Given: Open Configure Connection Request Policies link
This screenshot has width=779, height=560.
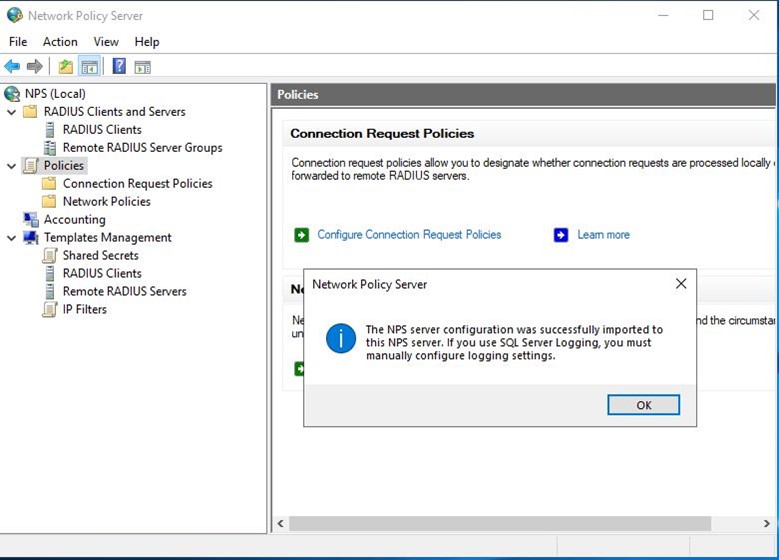Looking at the screenshot, I should 409,235.
